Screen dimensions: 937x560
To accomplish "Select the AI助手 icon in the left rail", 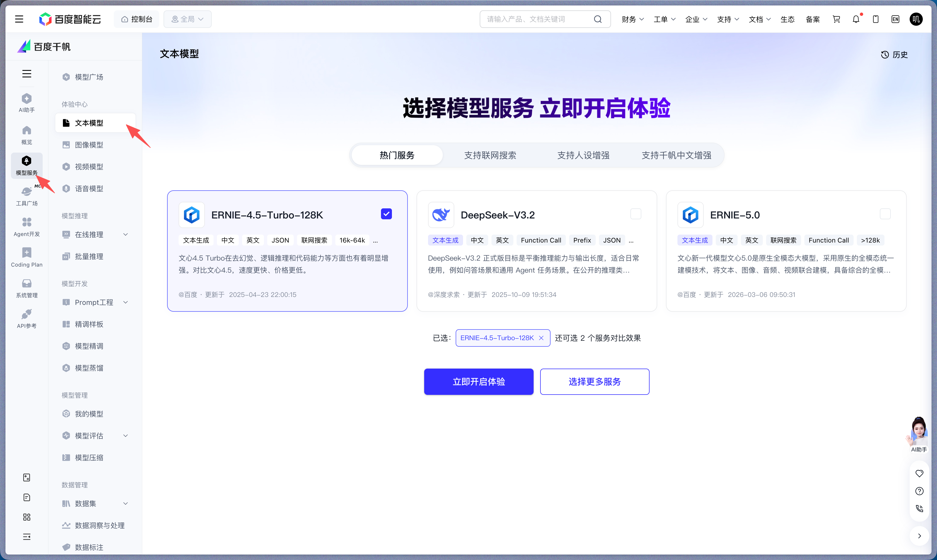I will (x=27, y=102).
